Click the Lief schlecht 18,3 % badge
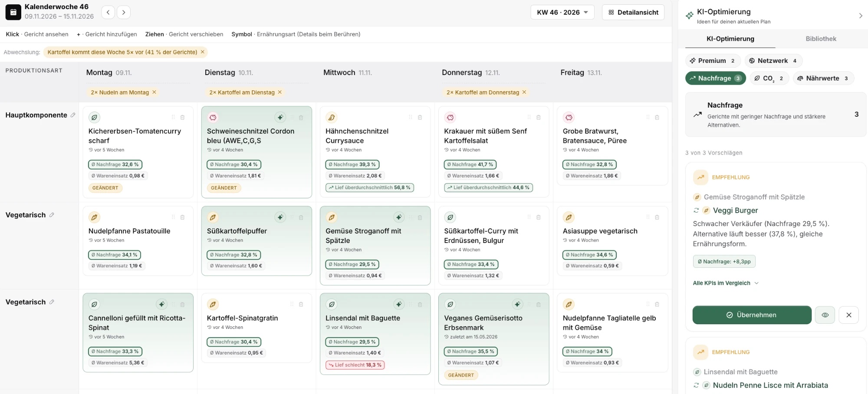 click(355, 365)
